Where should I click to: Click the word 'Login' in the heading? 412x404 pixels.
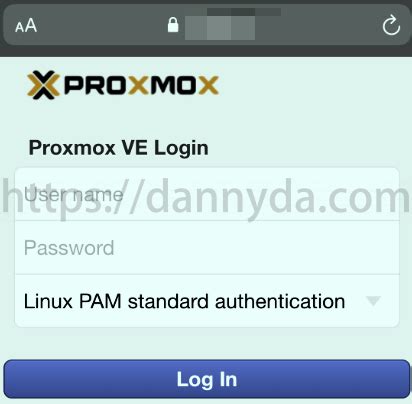coord(181,148)
